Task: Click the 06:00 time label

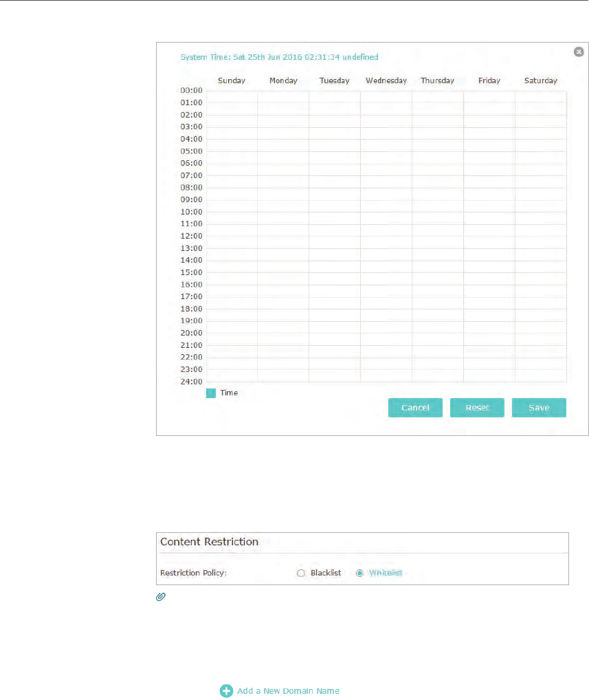Action: pyautogui.click(x=192, y=163)
